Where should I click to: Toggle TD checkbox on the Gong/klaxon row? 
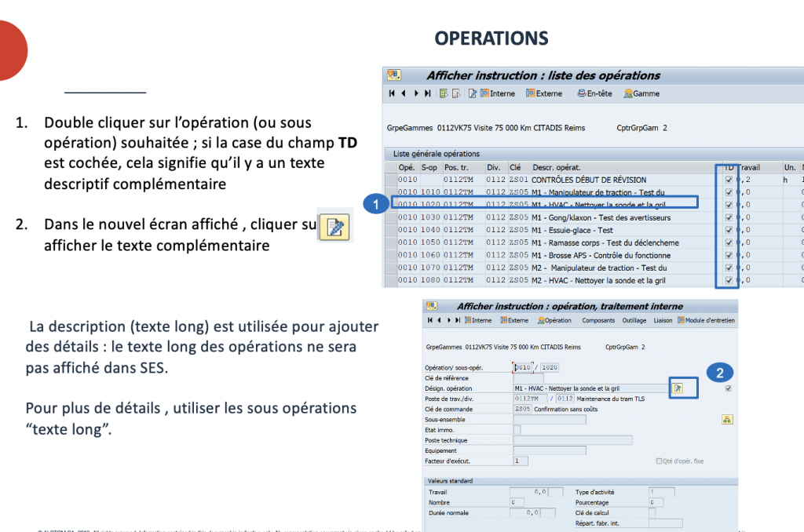coord(729,217)
